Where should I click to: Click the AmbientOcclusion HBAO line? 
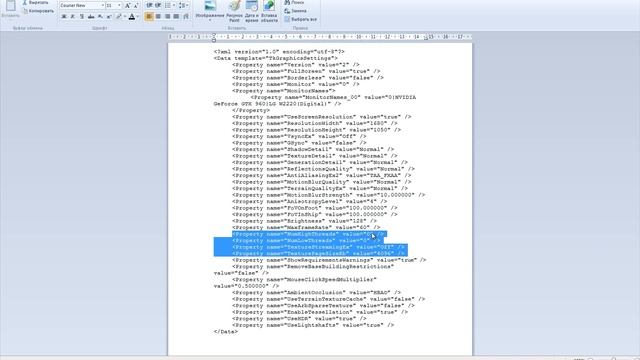(x=316, y=293)
